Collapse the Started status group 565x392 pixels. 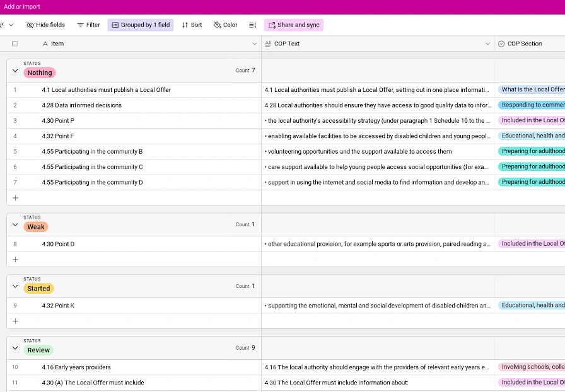[15, 286]
